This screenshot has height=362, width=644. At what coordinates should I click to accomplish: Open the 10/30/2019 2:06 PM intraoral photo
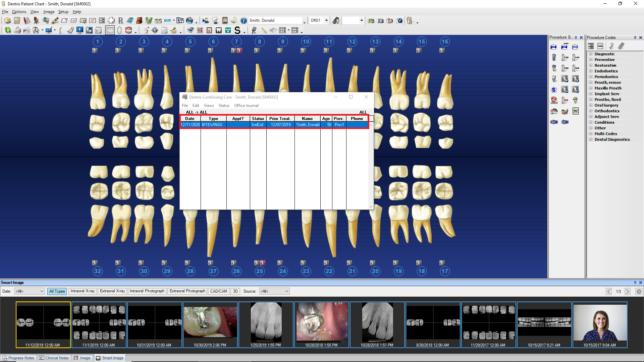(210, 324)
